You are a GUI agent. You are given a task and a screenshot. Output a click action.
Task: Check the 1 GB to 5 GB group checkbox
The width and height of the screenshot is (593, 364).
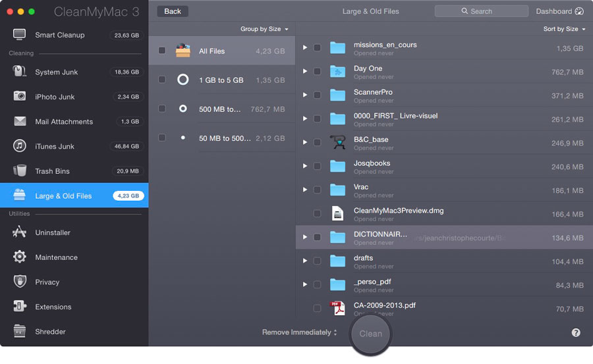point(162,80)
